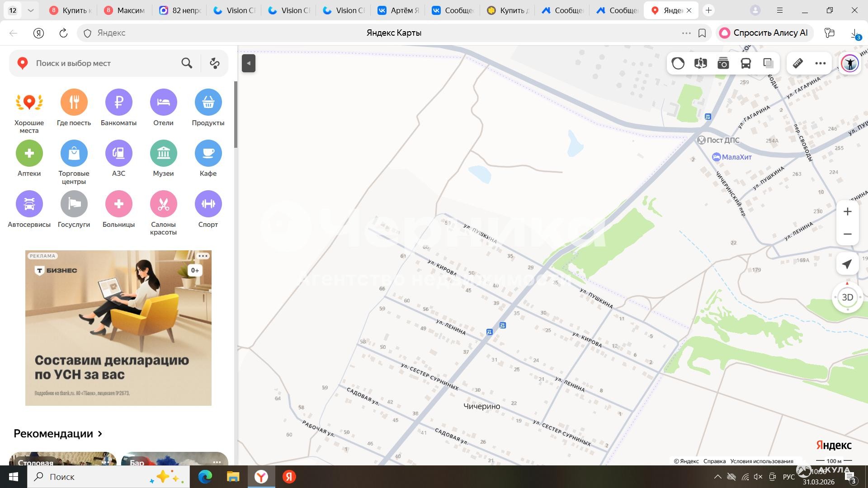Show photos on the map
Viewport: 868px width, 488px height.
tap(723, 63)
